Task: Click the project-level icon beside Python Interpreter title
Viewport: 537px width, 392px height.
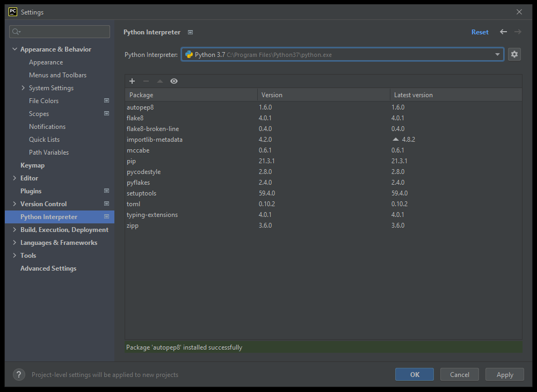Action: pos(190,32)
